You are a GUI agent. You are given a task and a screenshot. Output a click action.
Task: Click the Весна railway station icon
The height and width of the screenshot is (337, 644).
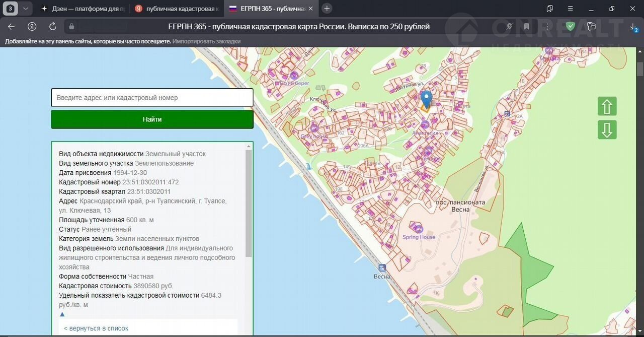pos(382,267)
